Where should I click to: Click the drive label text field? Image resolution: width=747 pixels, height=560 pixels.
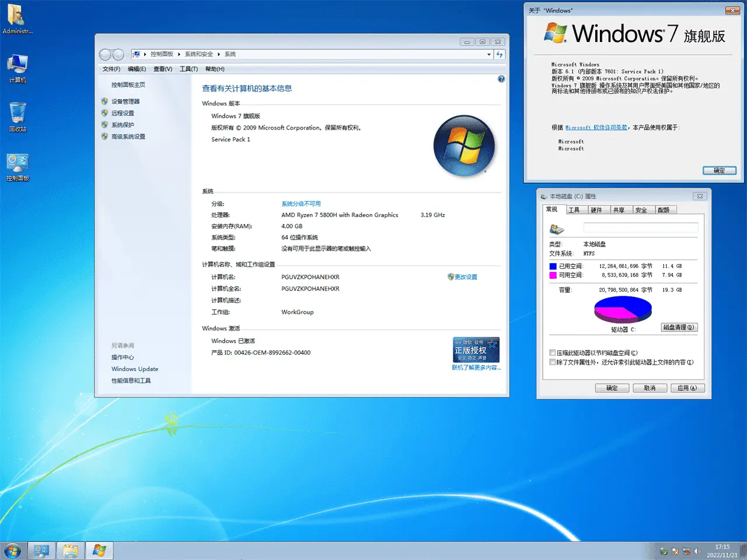(x=640, y=228)
